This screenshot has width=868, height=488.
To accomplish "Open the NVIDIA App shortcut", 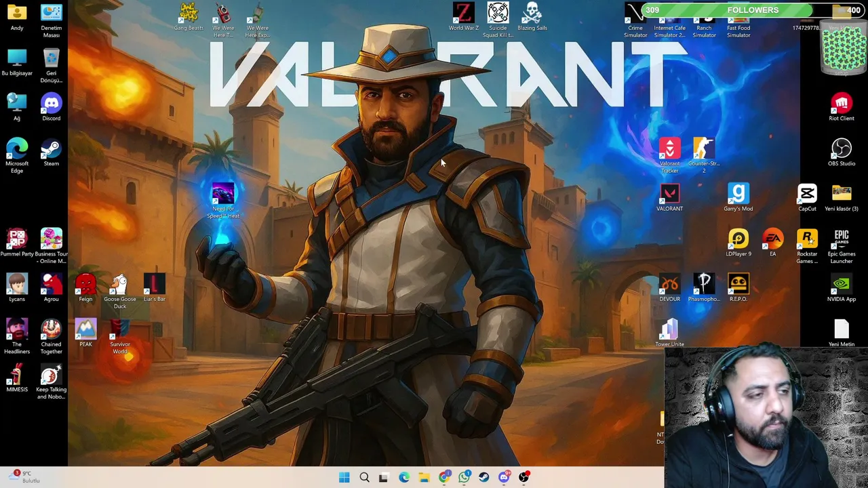I will (842, 288).
